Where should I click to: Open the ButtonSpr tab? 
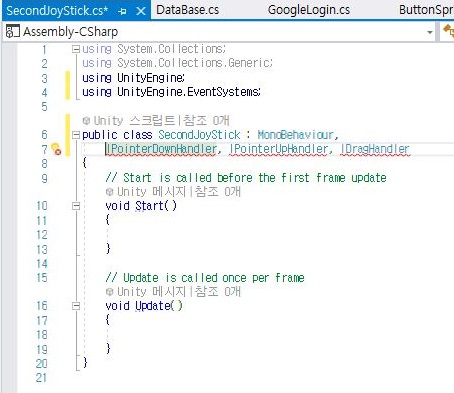click(426, 10)
